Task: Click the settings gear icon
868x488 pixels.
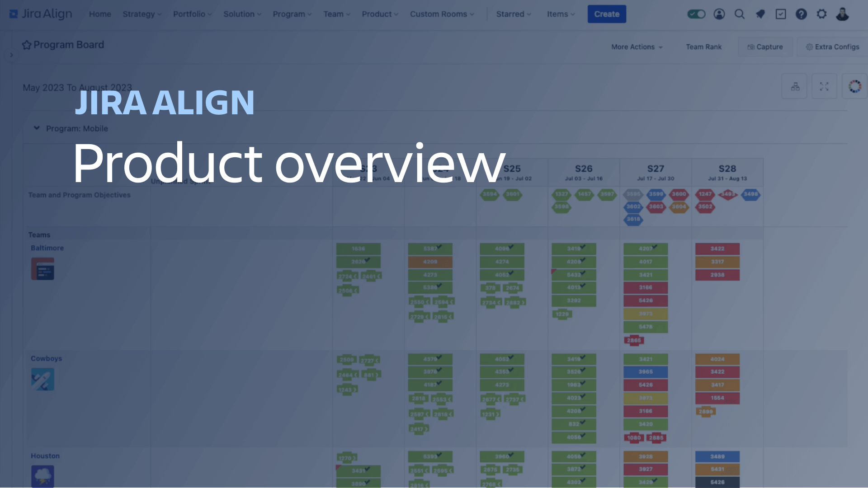Action: pyautogui.click(x=821, y=13)
